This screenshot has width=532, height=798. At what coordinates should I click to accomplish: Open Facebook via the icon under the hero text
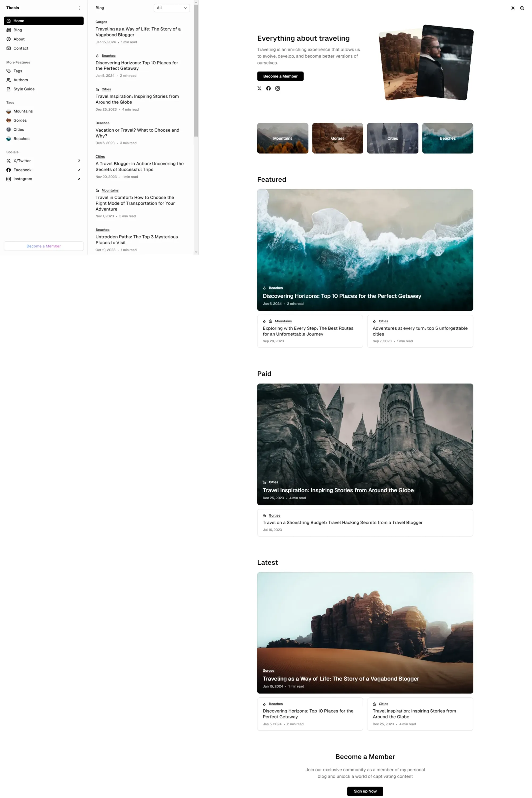[268, 88]
